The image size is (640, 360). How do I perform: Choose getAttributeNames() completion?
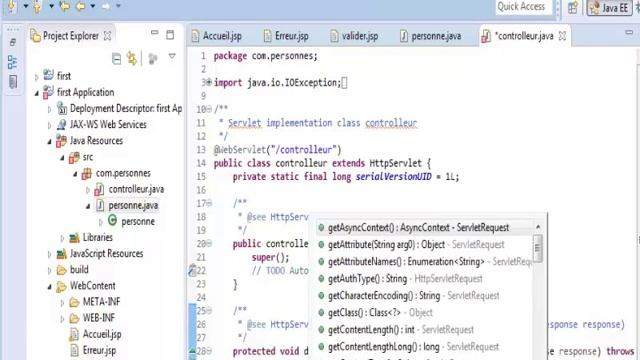coord(424,262)
